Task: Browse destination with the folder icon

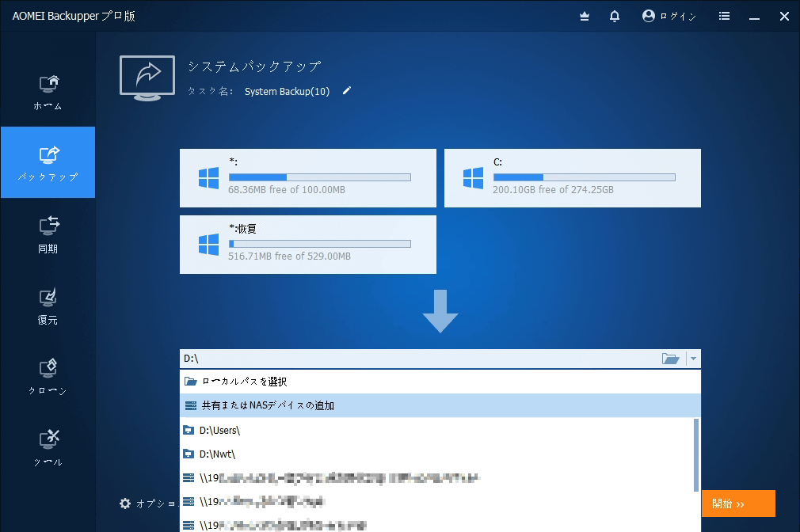Action: click(x=670, y=359)
